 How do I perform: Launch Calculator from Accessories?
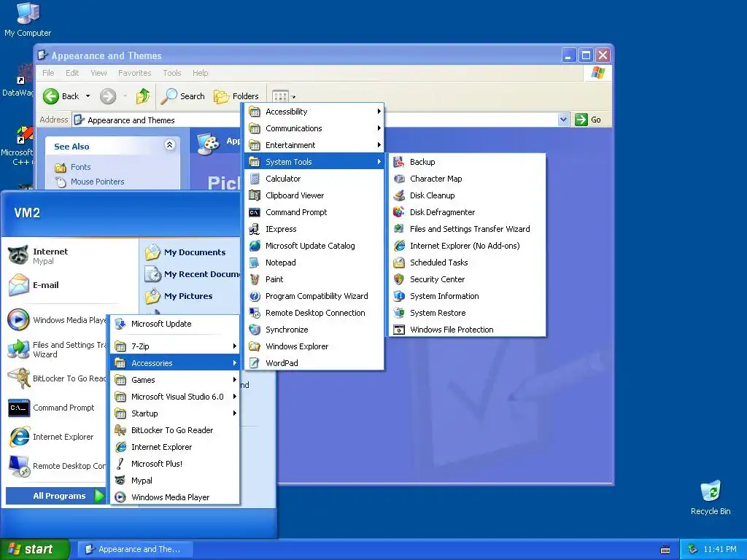(x=314, y=179)
